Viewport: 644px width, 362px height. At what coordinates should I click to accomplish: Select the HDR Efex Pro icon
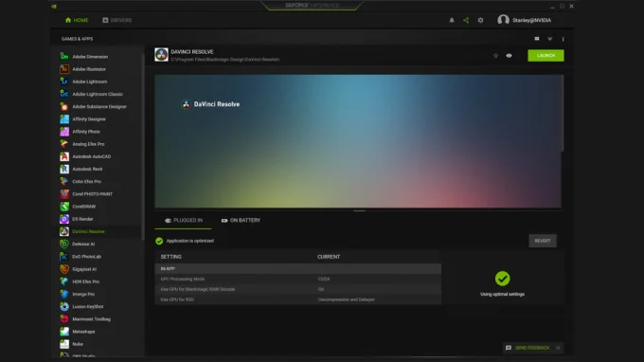pyautogui.click(x=64, y=281)
